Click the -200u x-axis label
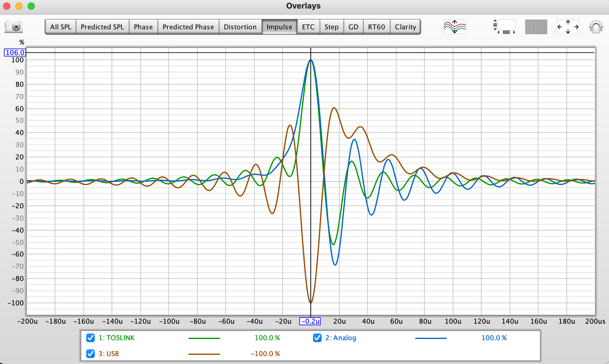 28,321
